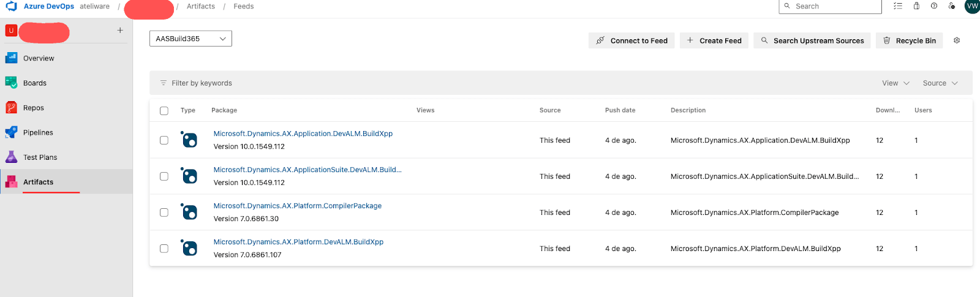The image size is (980, 297).
Task: Open feed settings gear icon
Action: (957, 40)
